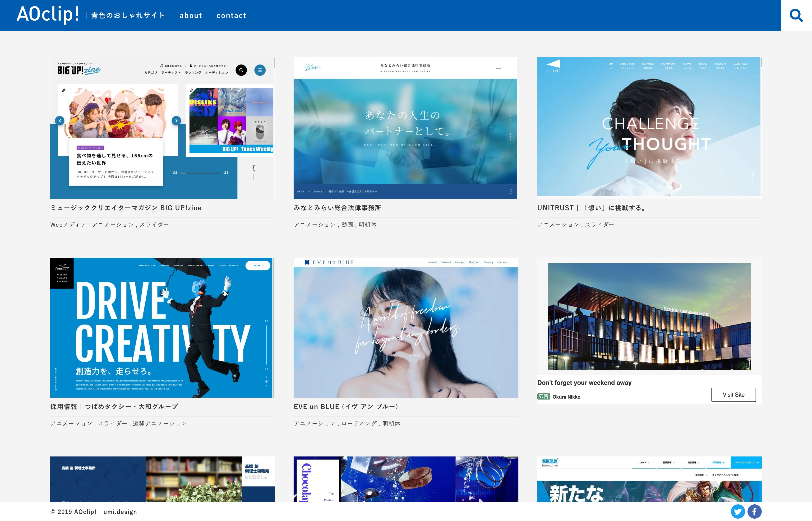
Task: Select the 遷移アニメーション tag
Action: click(160, 423)
